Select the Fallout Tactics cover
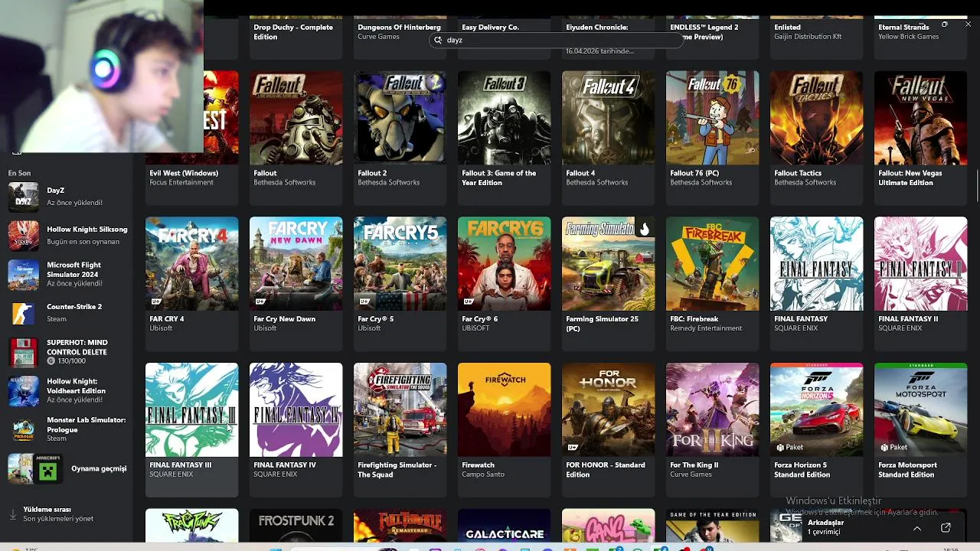The image size is (980, 551). [x=816, y=117]
